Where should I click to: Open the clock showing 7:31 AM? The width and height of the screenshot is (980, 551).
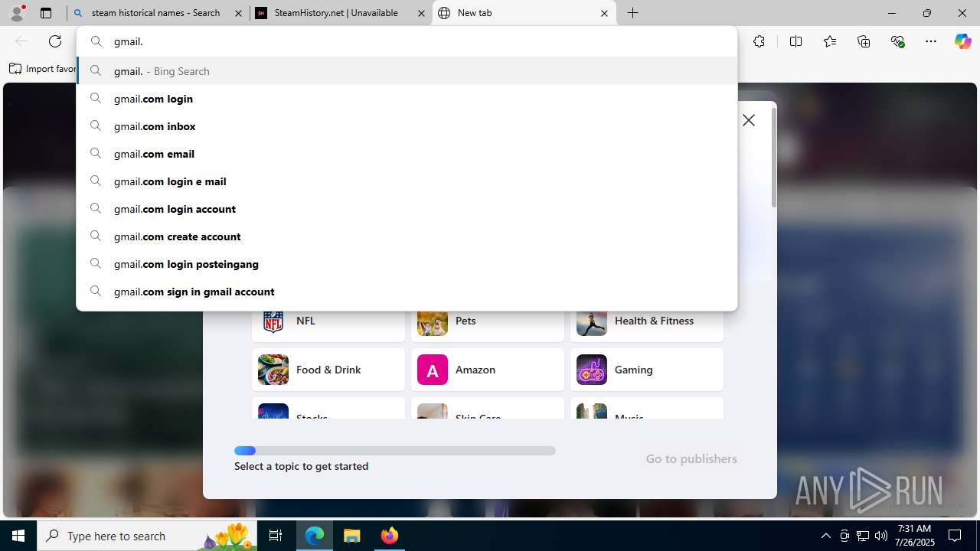(x=914, y=536)
